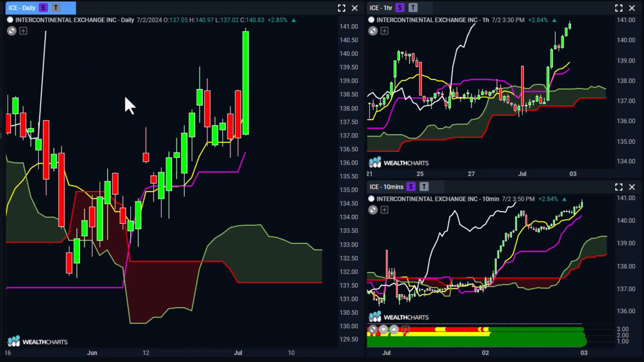
Task: Close the ICE 10mins chart panel
Action: pyautogui.click(x=632, y=187)
